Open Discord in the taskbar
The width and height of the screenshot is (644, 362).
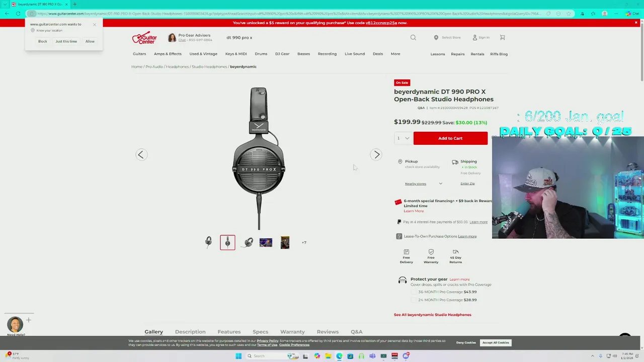tap(406, 356)
